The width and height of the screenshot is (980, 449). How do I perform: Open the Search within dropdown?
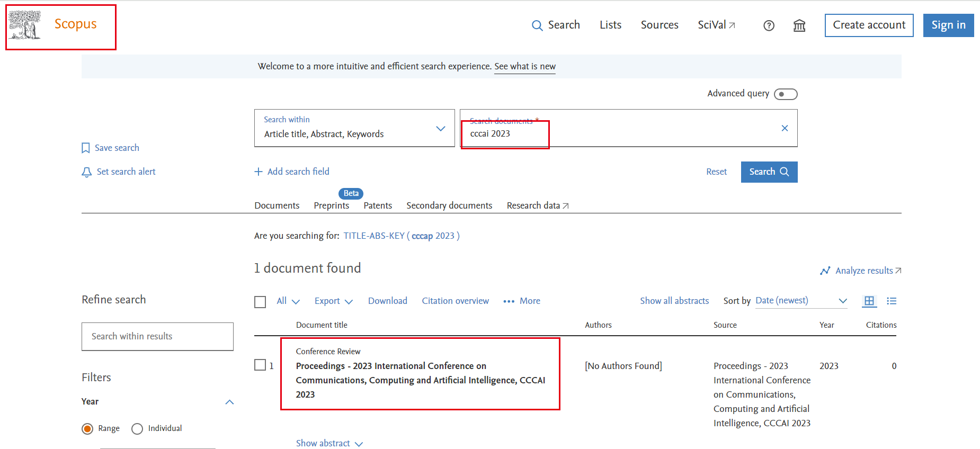(x=354, y=128)
